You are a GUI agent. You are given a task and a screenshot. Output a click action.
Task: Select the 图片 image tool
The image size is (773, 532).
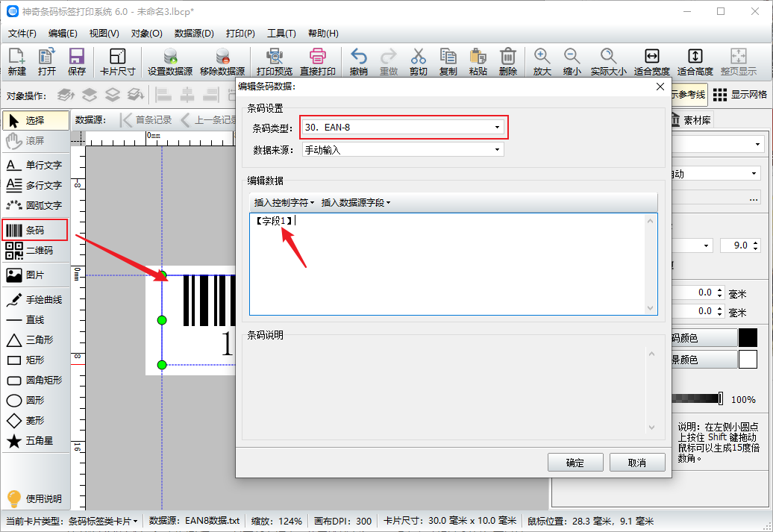tap(35, 275)
